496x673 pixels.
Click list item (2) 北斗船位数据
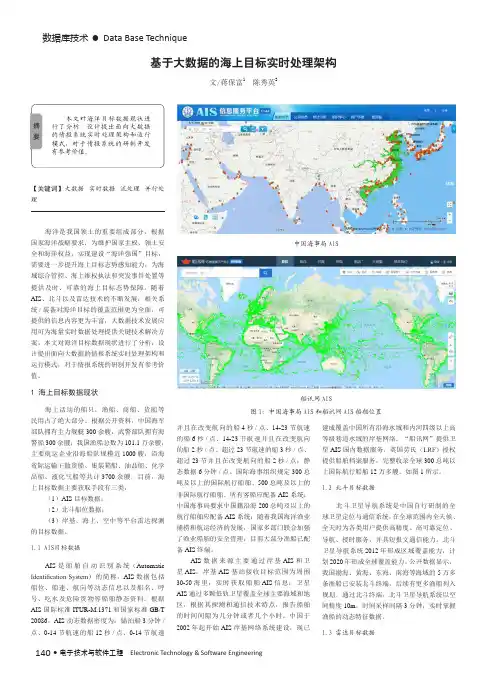(76, 509)
